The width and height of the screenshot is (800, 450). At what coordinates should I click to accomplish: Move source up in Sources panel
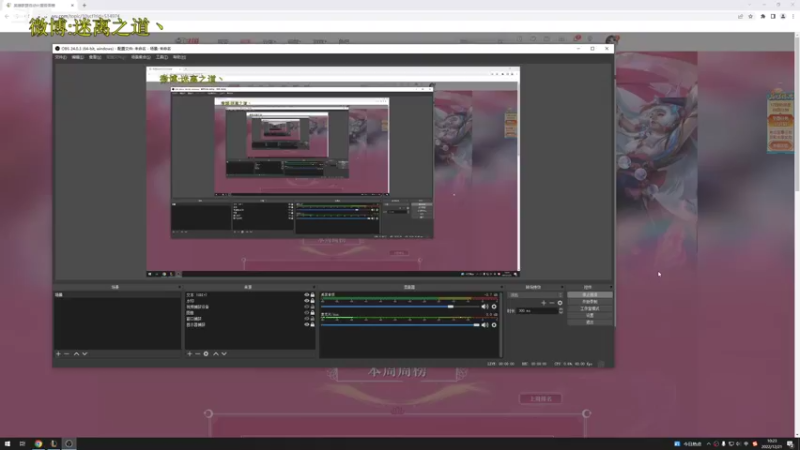click(216, 354)
